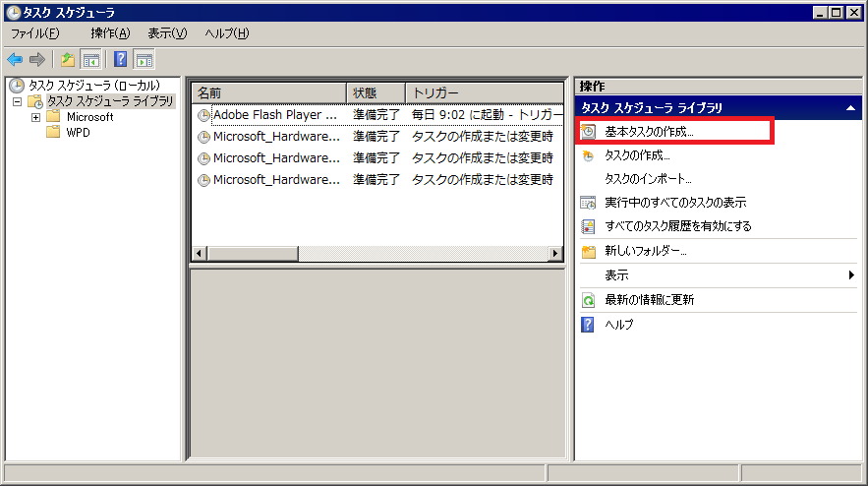The image size is (868, 486).
Task: Click the Up one level folder icon
Action: click(x=68, y=59)
